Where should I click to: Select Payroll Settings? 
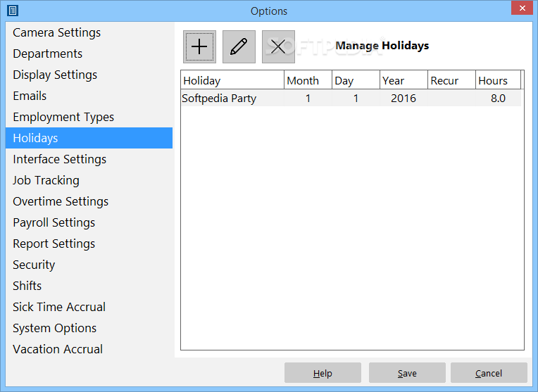tap(89, 222)
